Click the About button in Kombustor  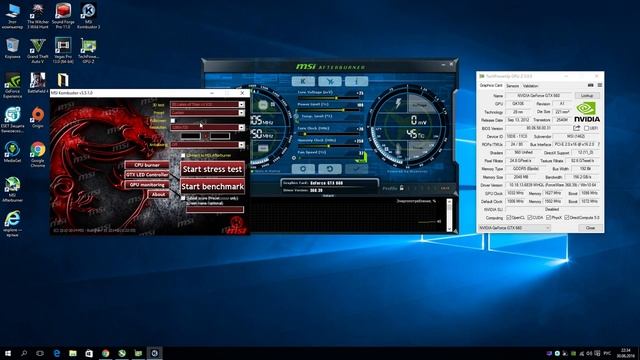coord(158,194)
